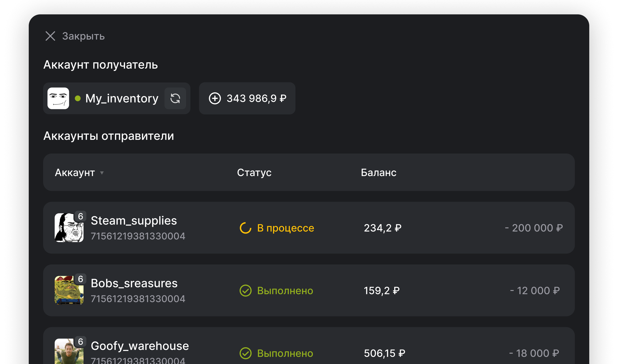This screenshot has width=618, height=364.
Task: Click the ID under Bobs_sreasures
Action: tap(138, 299)
